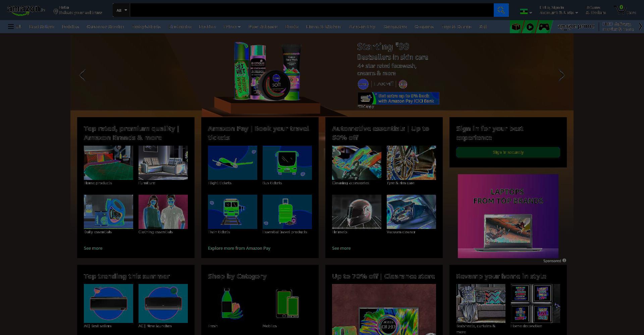Open the shopping cart icon
The width and height of the screenshot is (644, 335).
point(625,10)
